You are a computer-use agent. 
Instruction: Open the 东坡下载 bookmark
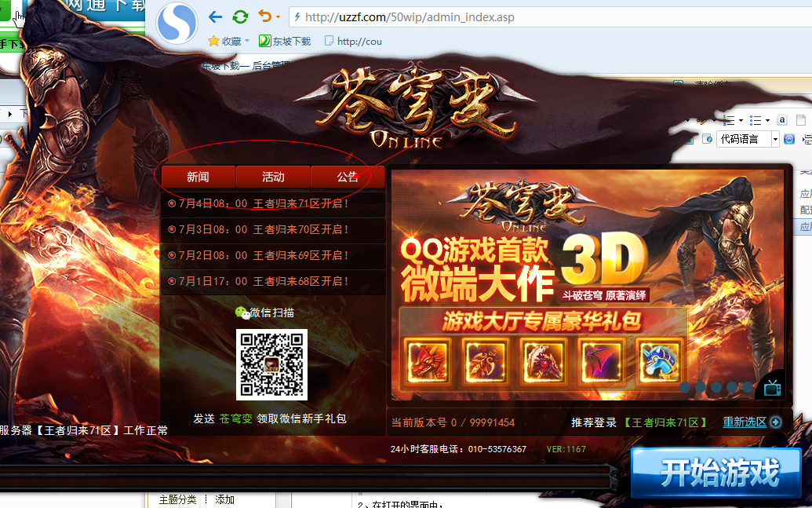click(285, 41)
